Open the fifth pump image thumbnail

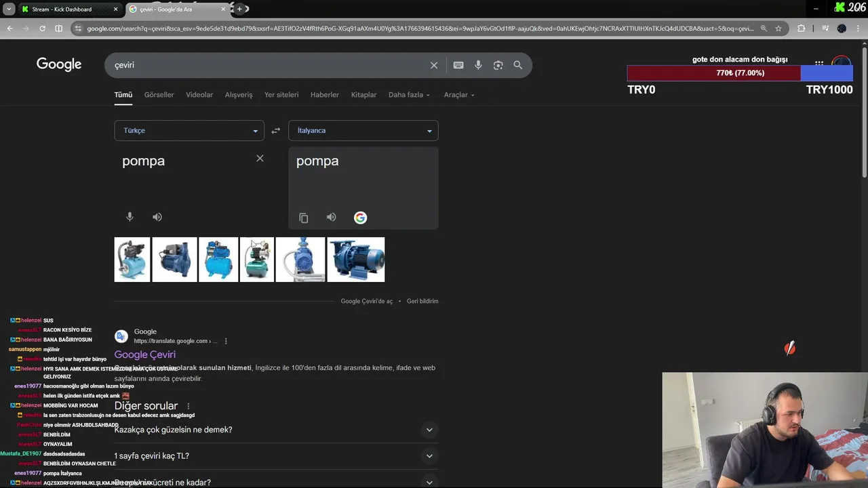point(300,260)
